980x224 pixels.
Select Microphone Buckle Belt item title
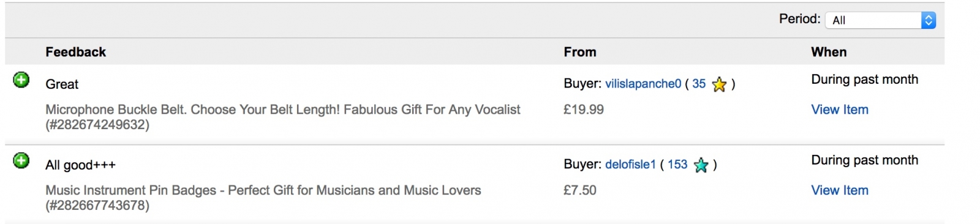click(283, 117)
